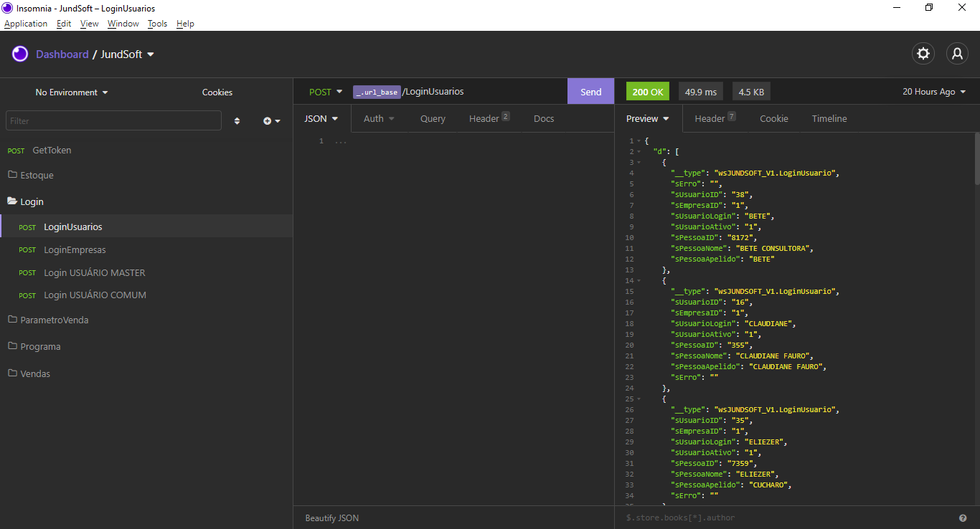This screenshot has width=980, height=529.
Task: Collapse the object at response line 25
Action: click(639, 399)
